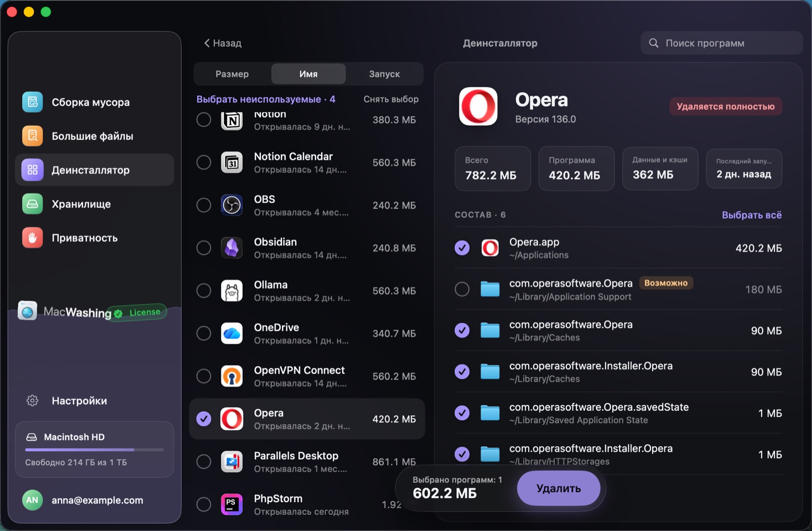
Task: Click the Возможно tag
Action: click(x=666, y=283)
